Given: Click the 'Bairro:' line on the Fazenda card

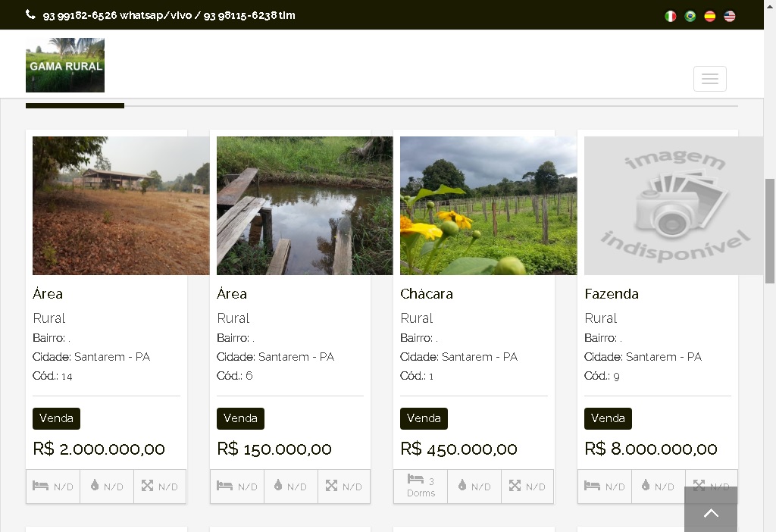Looking at the screenshot, I should pyautogui.click(x=603, y=338).
